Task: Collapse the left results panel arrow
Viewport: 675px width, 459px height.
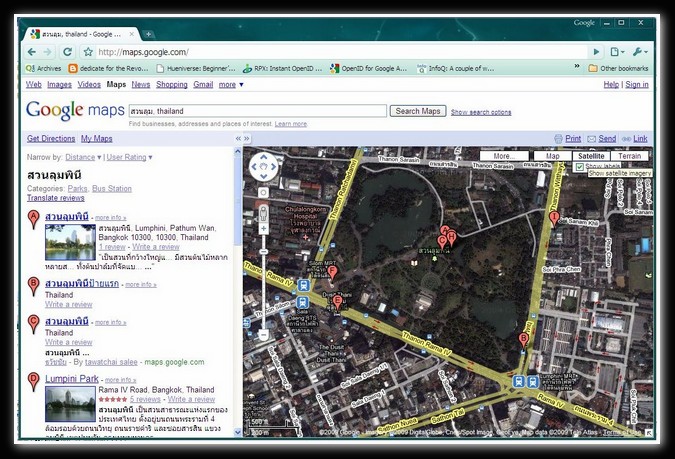Action: tap(238, 139)
